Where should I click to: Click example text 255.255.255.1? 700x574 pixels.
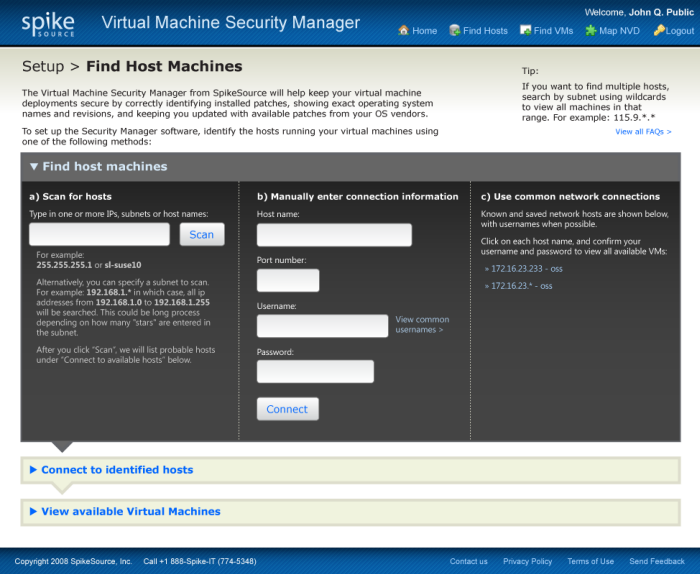point(64,265)
